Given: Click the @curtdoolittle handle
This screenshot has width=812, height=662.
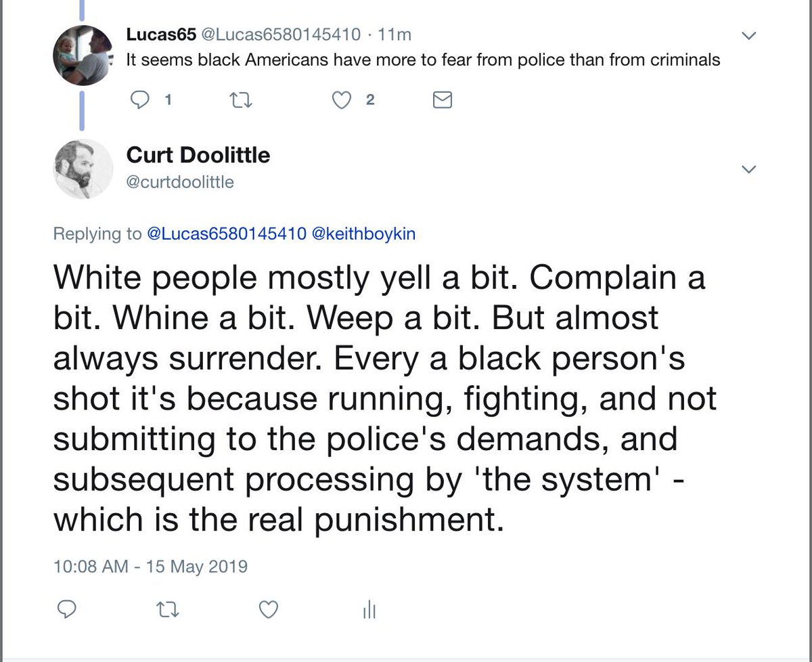Looking at the screenshot, I should (180, 182).
